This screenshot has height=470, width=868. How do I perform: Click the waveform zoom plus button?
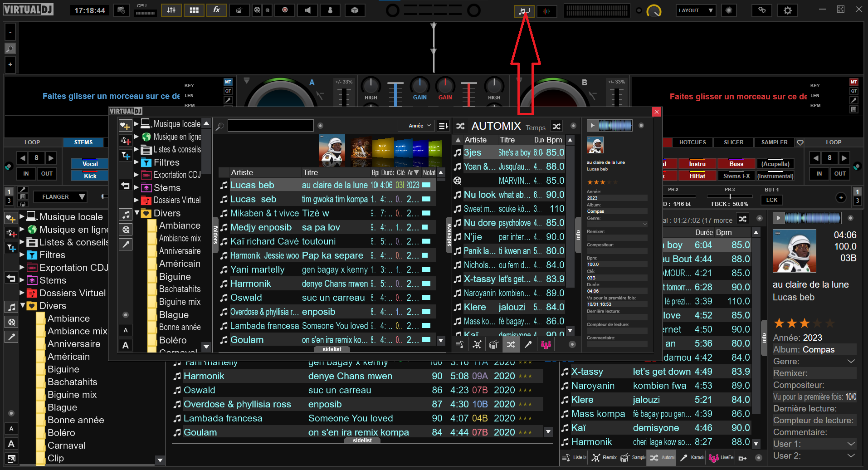click(10, 64)
